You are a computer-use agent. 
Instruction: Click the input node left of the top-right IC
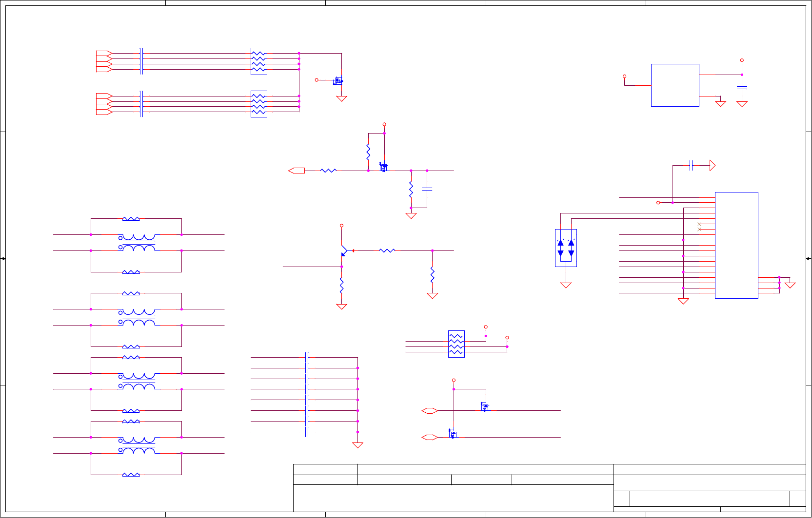coord(624,77)
